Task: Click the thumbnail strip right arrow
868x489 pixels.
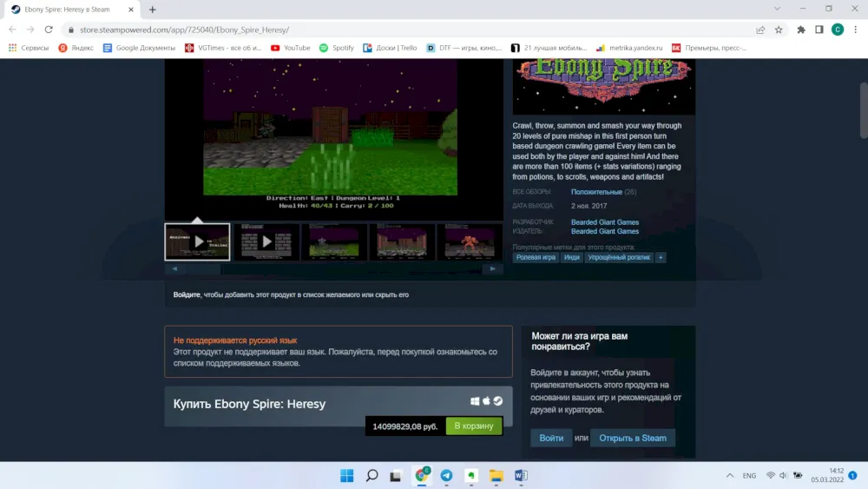Action: coord(493,268)
